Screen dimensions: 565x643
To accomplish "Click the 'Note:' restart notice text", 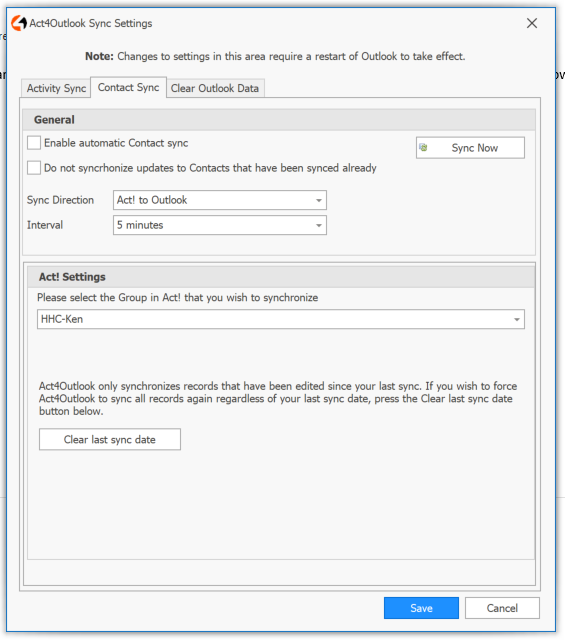I will click(x=275, y=56).
